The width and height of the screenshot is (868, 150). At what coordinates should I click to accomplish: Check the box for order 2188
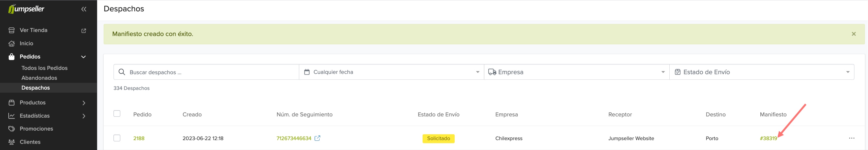[117, 138]
